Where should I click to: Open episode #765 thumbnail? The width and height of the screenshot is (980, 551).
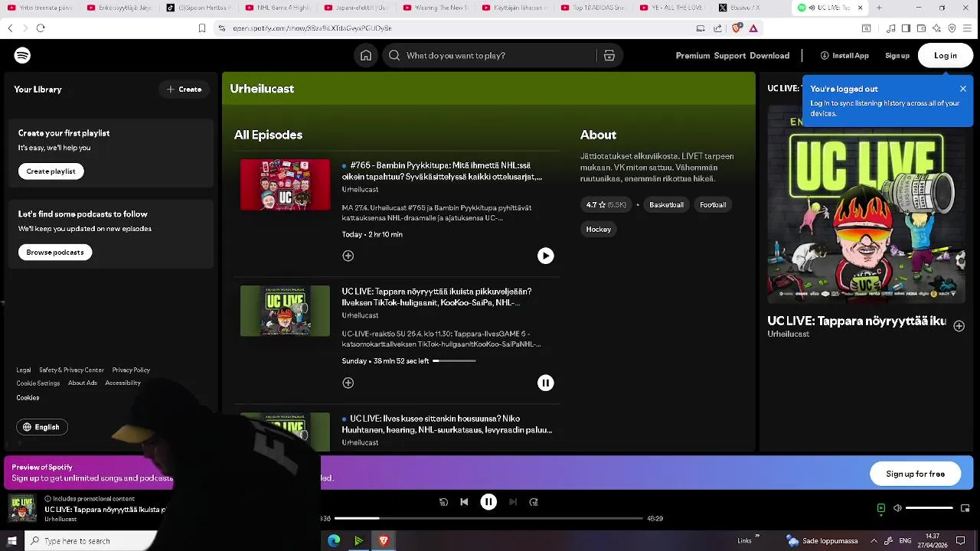click(x=285, y=184)
